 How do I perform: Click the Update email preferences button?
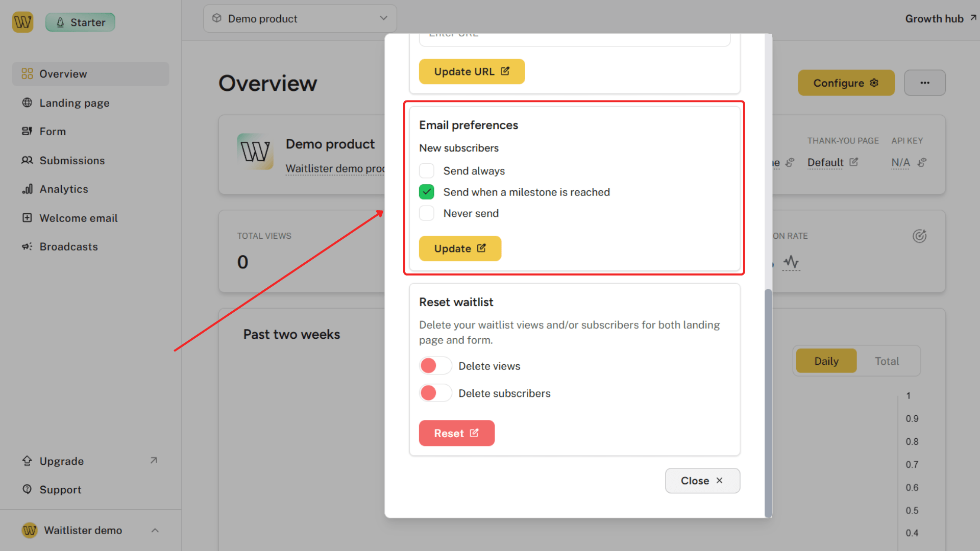[460, 248]
